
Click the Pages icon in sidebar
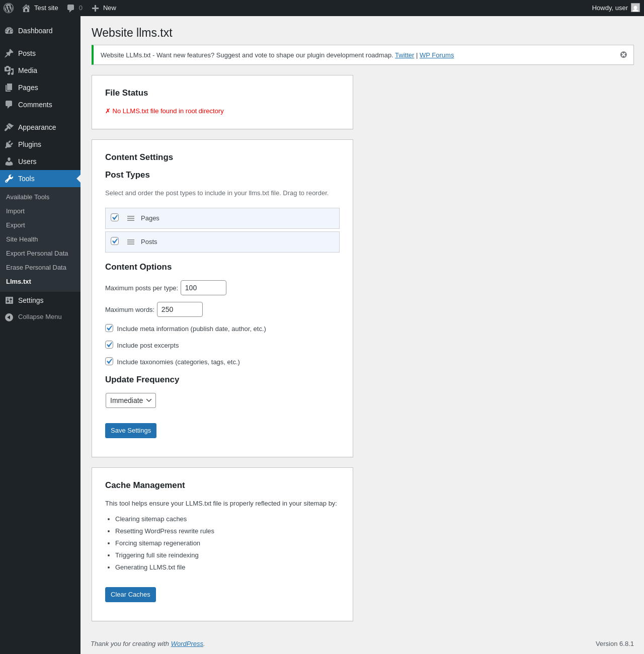[9, 88]
